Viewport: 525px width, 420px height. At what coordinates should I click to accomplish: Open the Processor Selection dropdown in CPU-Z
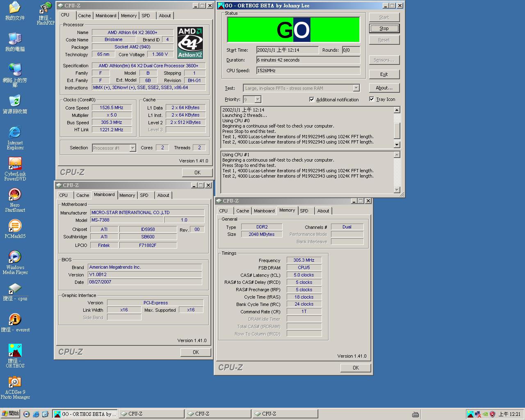(x=132, y=148)
